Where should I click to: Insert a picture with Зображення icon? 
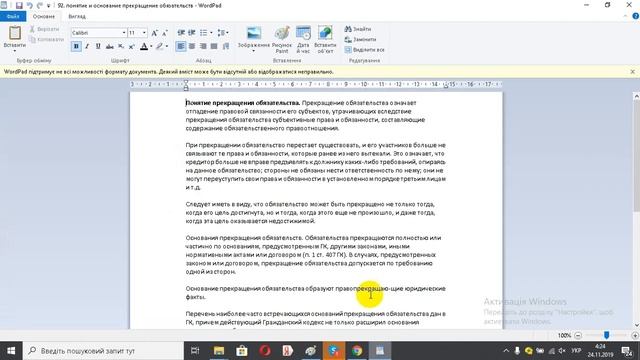click(x=254, y=33)
